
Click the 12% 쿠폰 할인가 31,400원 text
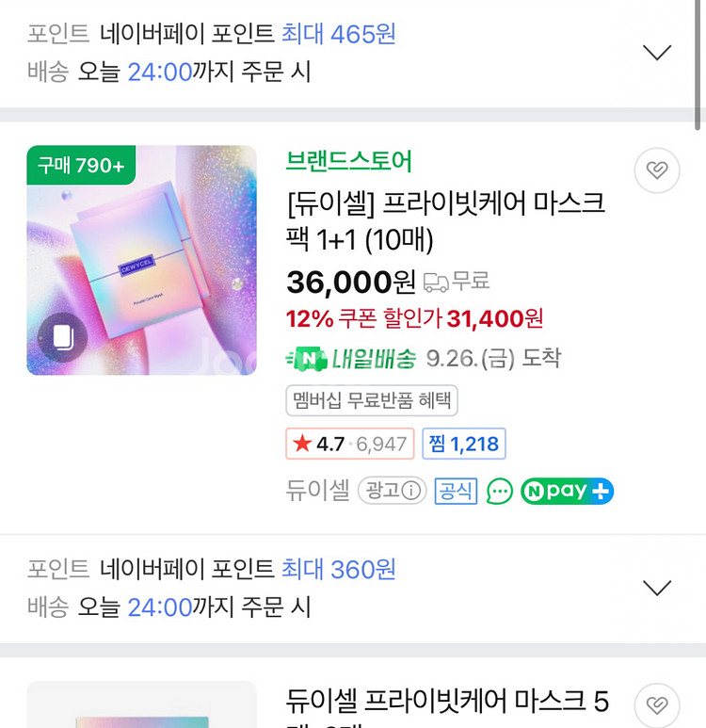point(414,319)
